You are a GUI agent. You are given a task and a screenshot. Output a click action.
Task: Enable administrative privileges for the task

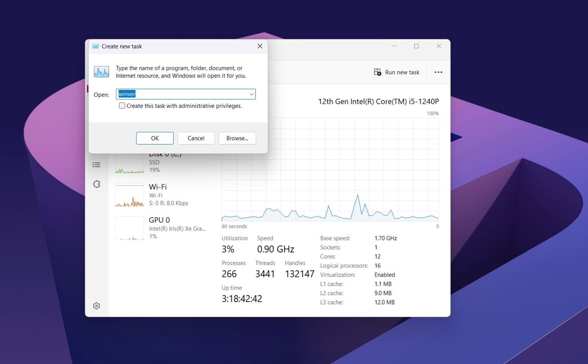pyautogui.click(x=122, y=106)
